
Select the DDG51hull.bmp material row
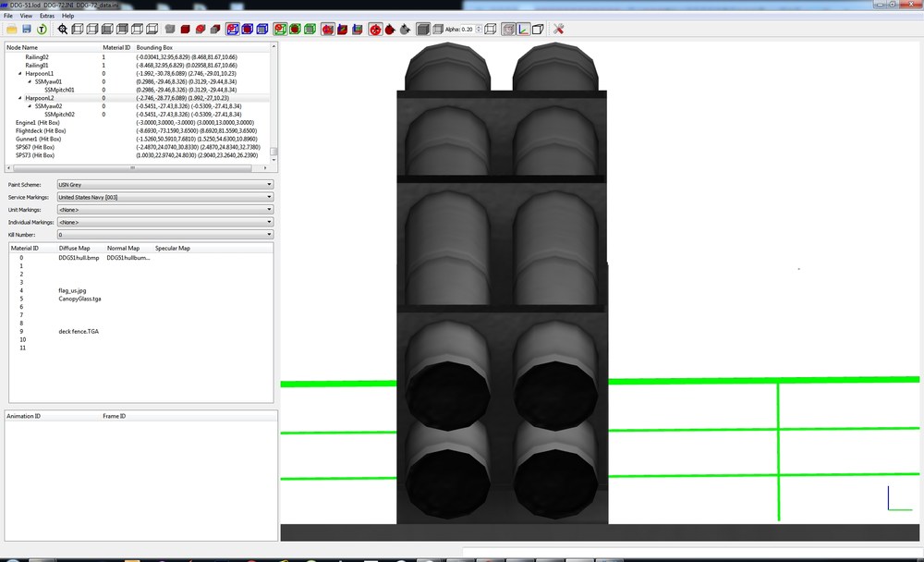coord(140,258)
